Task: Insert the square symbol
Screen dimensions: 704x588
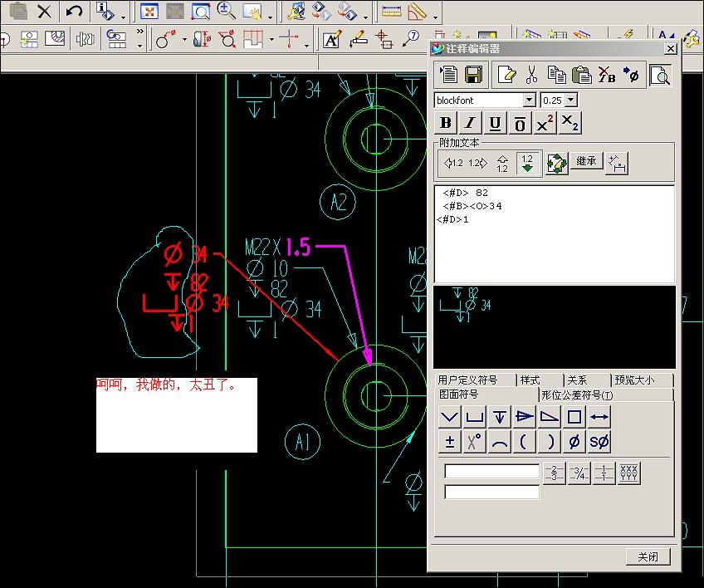Action: pyautogui.click(x=574, y=417)
